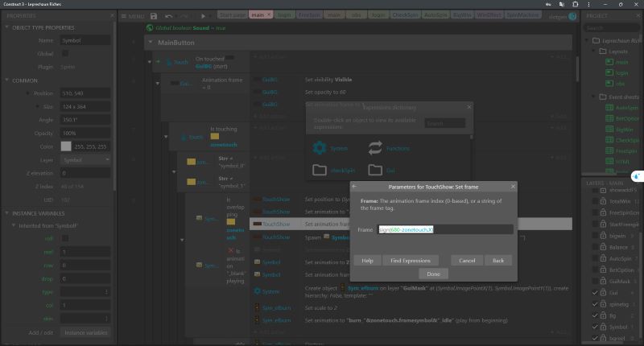
Task: Toggle the spli instance variable checkbox
Action: (x=65, y=238)
